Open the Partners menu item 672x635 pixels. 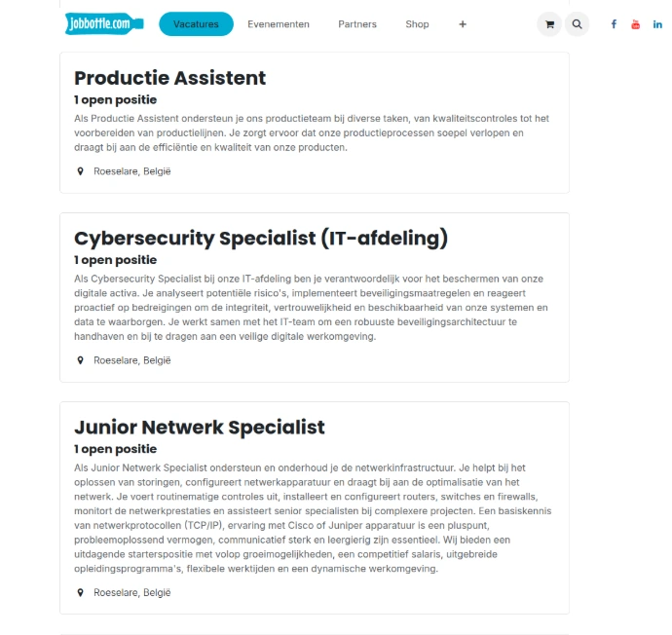point(357,24)
